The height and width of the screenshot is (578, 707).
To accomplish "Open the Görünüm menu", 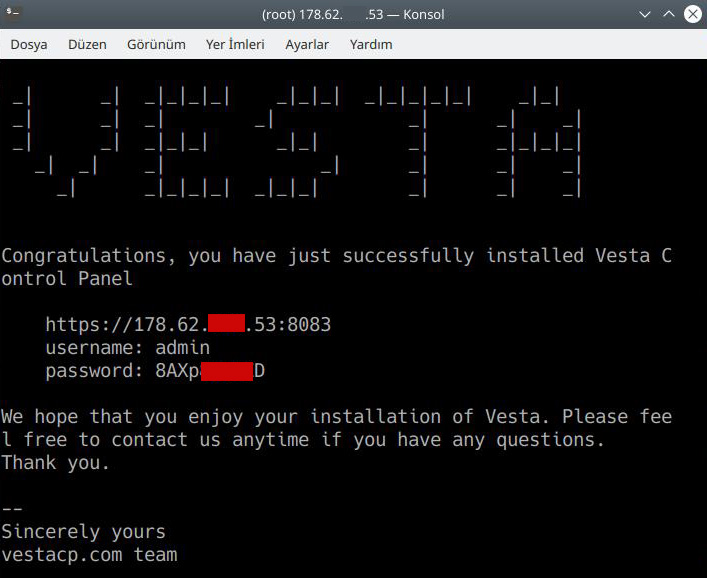I will (x=156, y=44).
